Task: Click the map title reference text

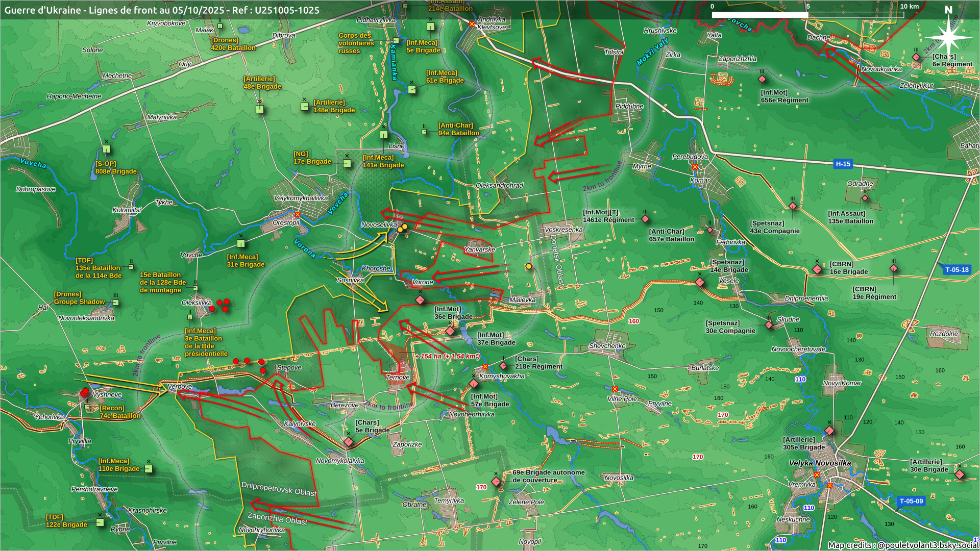Action: coord(162,10)
